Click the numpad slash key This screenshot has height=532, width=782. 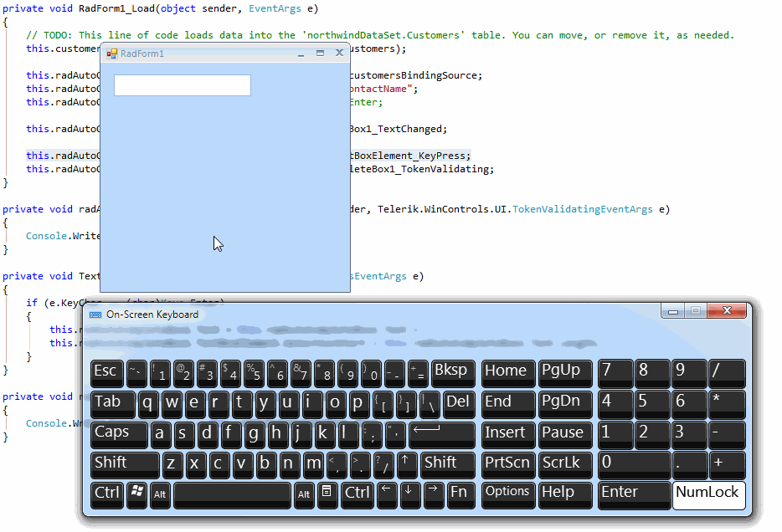pyautogui.click(x=727, y=373)
